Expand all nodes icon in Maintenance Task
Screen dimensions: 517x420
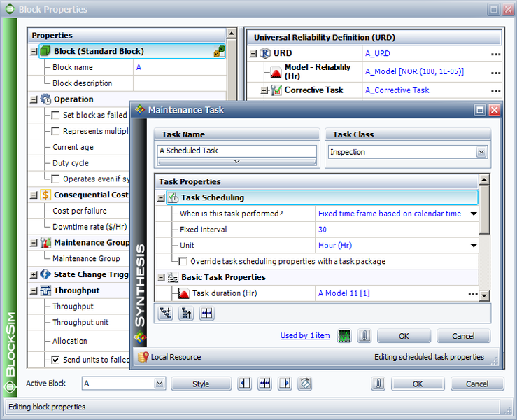coord(166,314)
